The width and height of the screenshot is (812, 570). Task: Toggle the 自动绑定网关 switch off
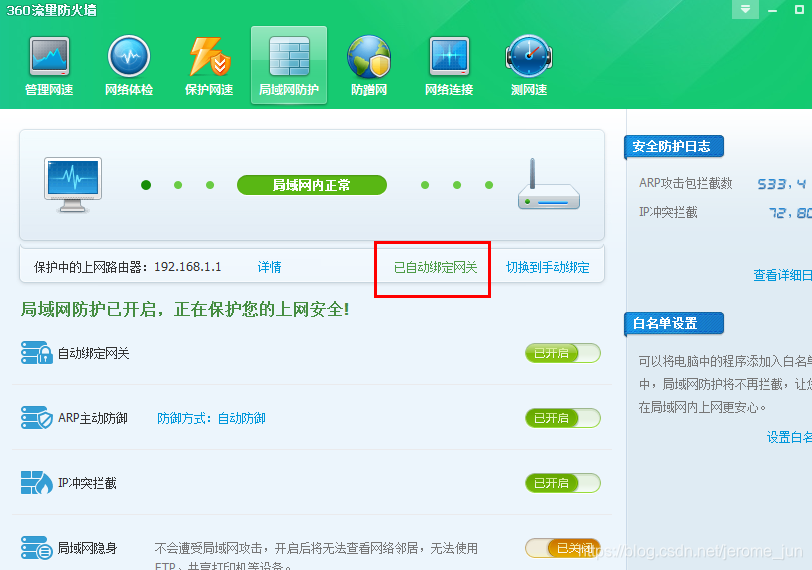click(x=562, y=353)
